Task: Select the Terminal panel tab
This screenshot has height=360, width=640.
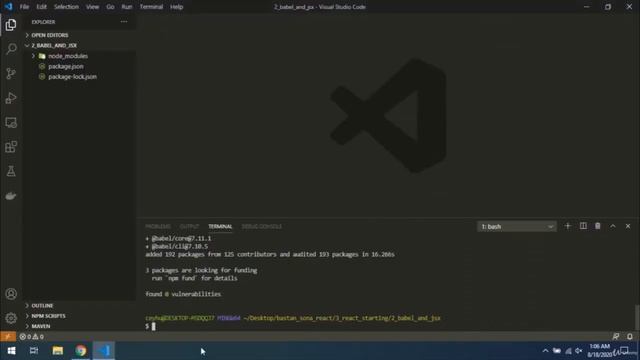Action: tap(220, 227)
